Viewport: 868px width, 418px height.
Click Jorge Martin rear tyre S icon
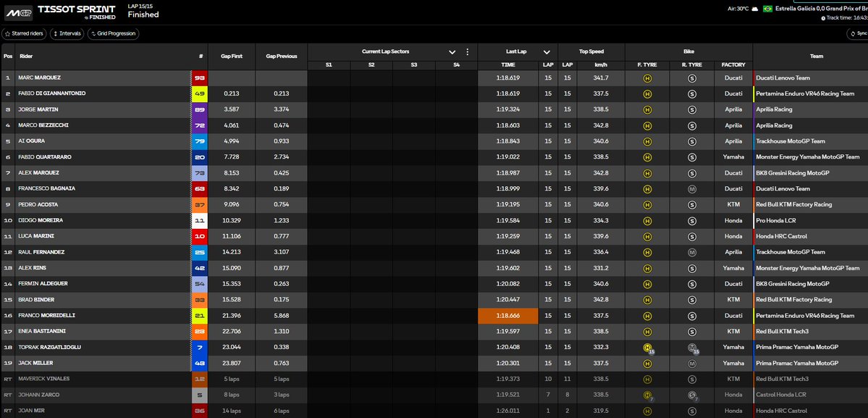691,109
